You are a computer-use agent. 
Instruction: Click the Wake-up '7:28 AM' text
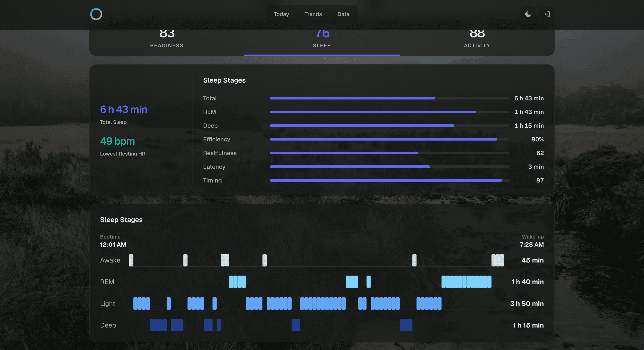pyautogui.click(x=532, y=245)
